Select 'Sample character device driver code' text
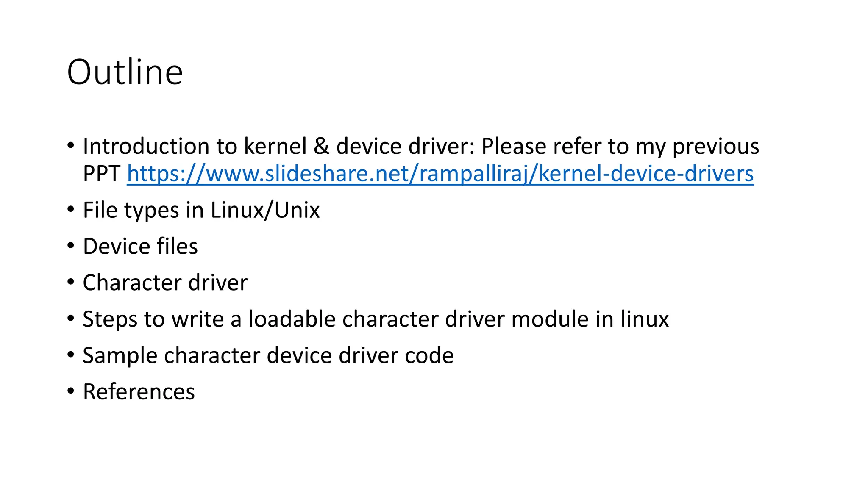Viewport: 868px width, 488px height. pos(268,355)
